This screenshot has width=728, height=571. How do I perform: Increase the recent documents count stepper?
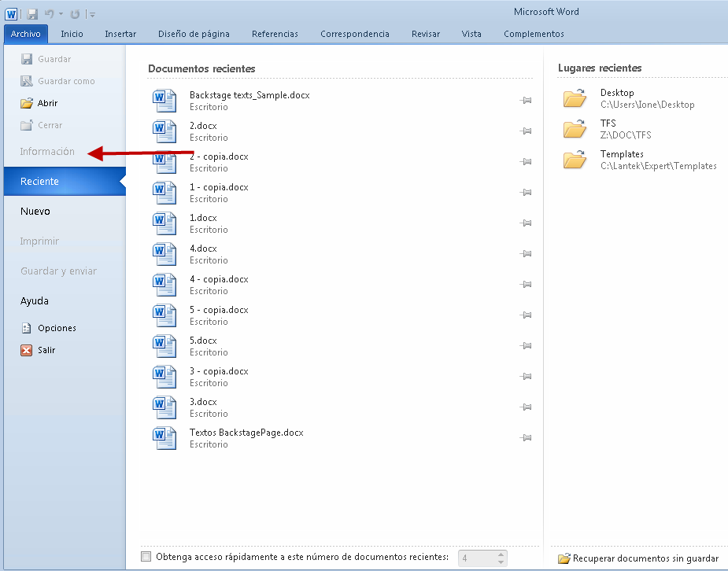(501, 554)
